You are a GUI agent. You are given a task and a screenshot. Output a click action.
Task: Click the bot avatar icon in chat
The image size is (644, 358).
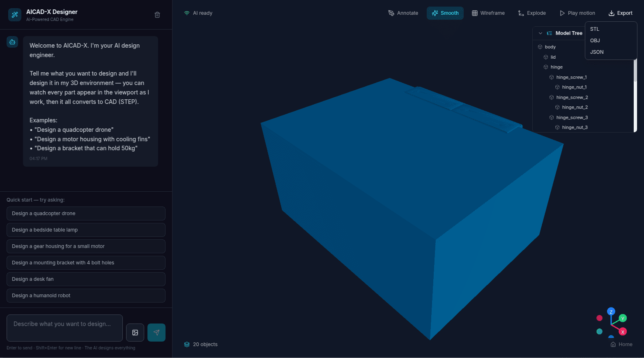[x=12, y=42]
